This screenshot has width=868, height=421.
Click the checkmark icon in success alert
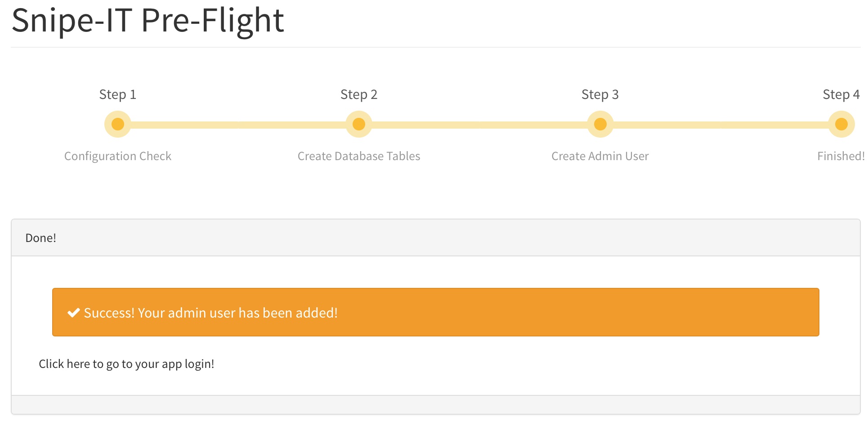[x=74, y=313]
